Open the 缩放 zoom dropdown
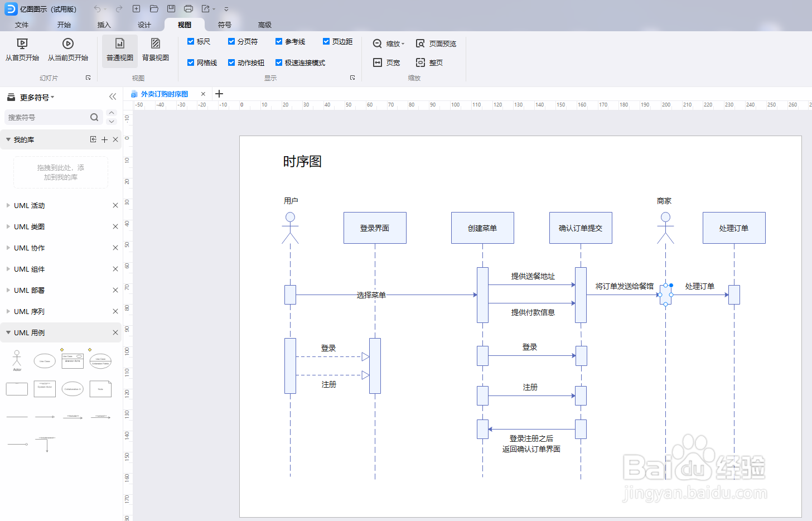Image resolution: width=812 pixels, height=521 pixels. point(389,43)
